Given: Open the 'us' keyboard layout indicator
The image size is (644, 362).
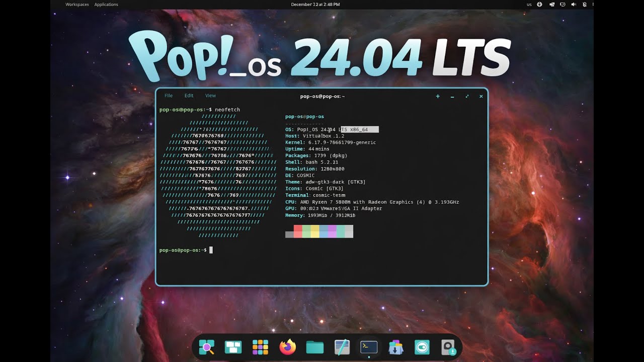Looking at the screenshot, I should pyautogui.click(x=529, y=5).
